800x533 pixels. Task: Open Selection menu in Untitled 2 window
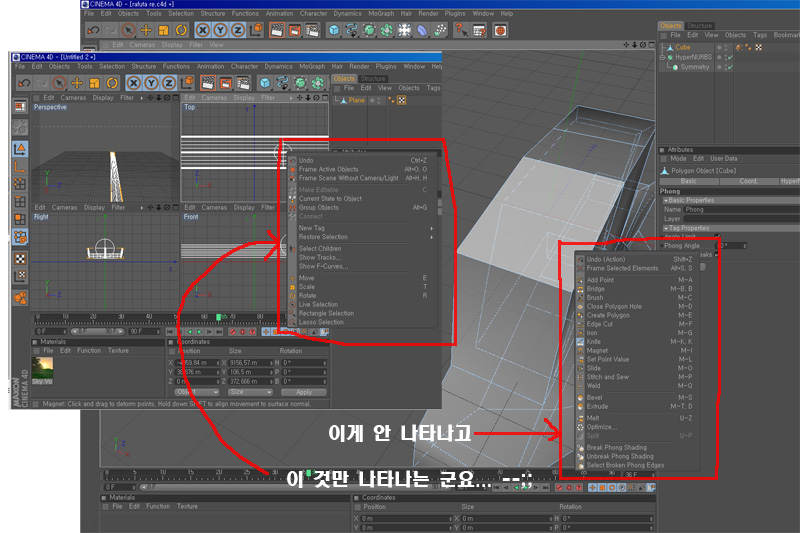point(112,66)
